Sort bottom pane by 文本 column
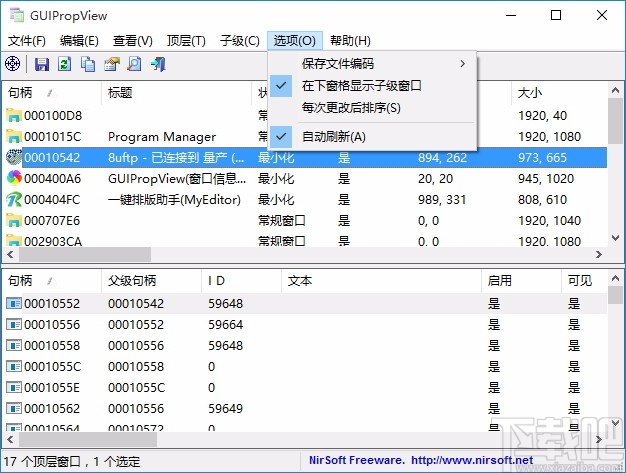The height and width of the screenshot is (473, 626). coord(381,281)
